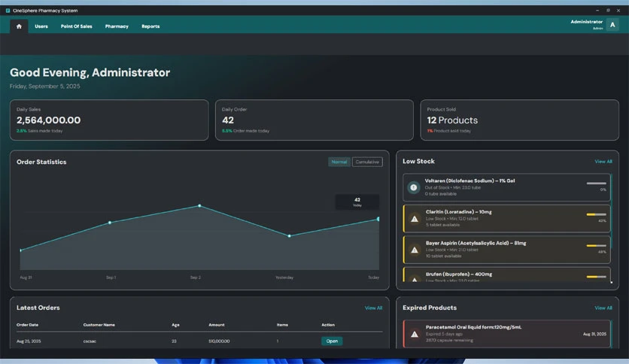
Task: Open the Aug 25 order from cacsac
Action: coord(332,341)
